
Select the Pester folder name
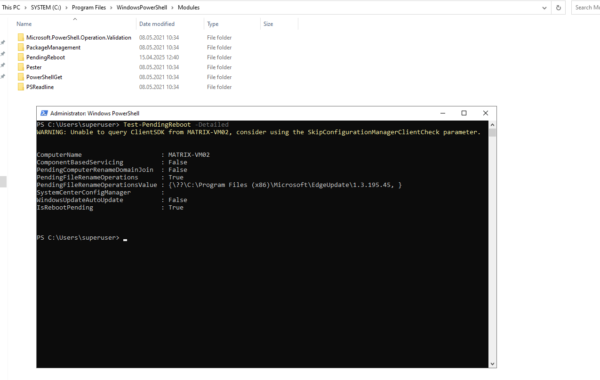tap(34, 67)
